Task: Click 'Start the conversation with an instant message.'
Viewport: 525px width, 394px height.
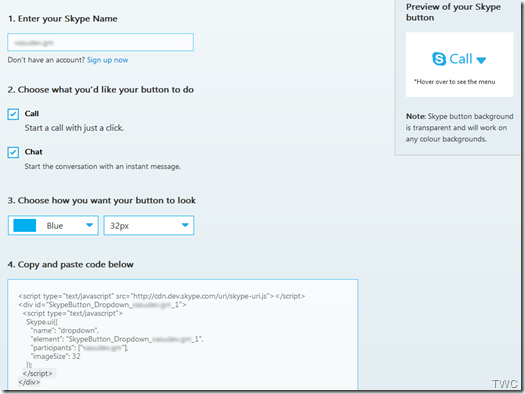Action: [x=103, y=166]
